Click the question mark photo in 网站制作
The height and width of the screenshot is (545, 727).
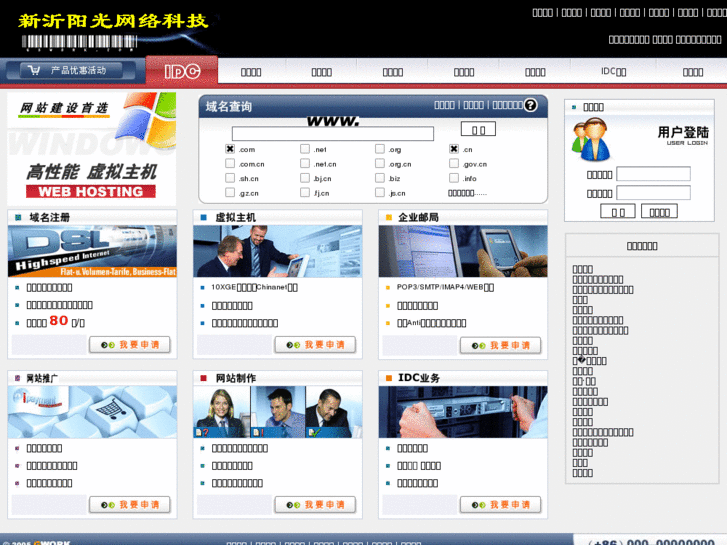(222, 412)
